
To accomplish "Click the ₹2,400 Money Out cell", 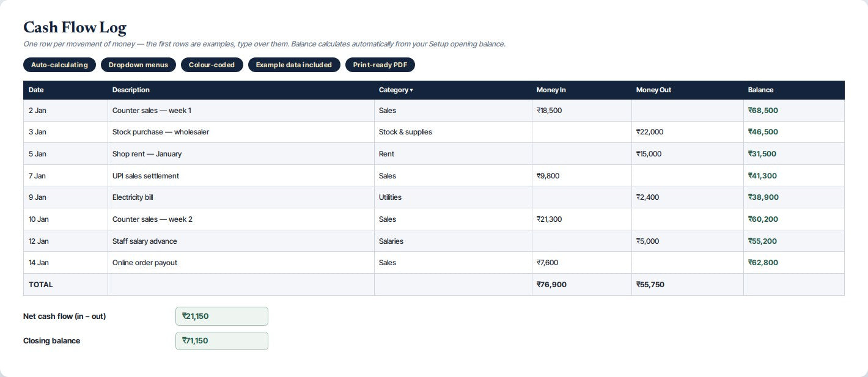I will coord(687,197).
